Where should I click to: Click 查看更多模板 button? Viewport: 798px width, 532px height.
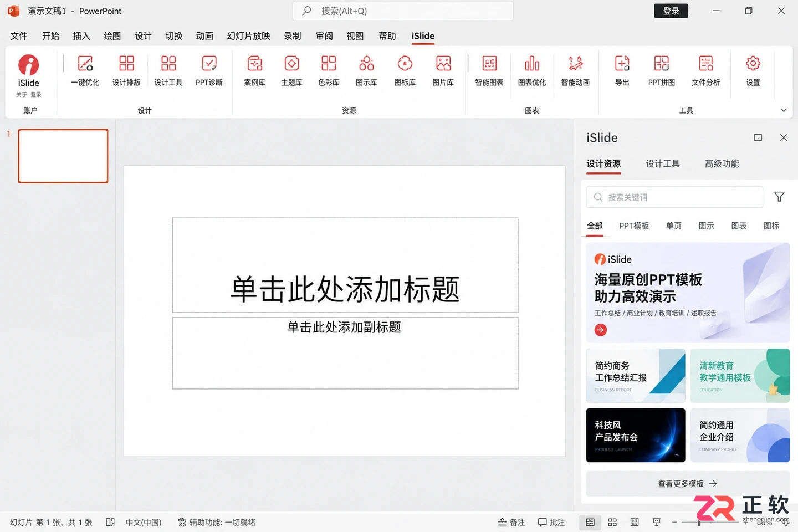point(688,484)
